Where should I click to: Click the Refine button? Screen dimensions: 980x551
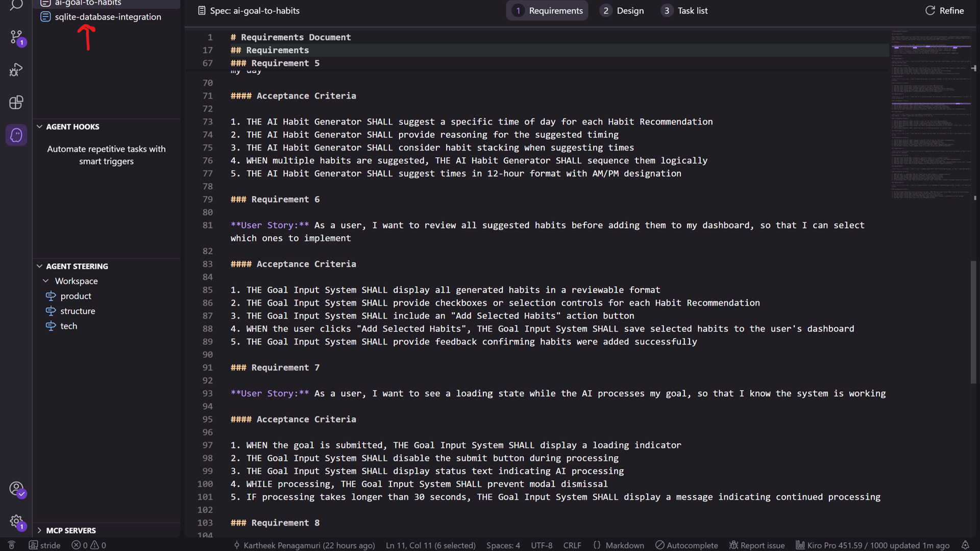[x=945, y=11]
